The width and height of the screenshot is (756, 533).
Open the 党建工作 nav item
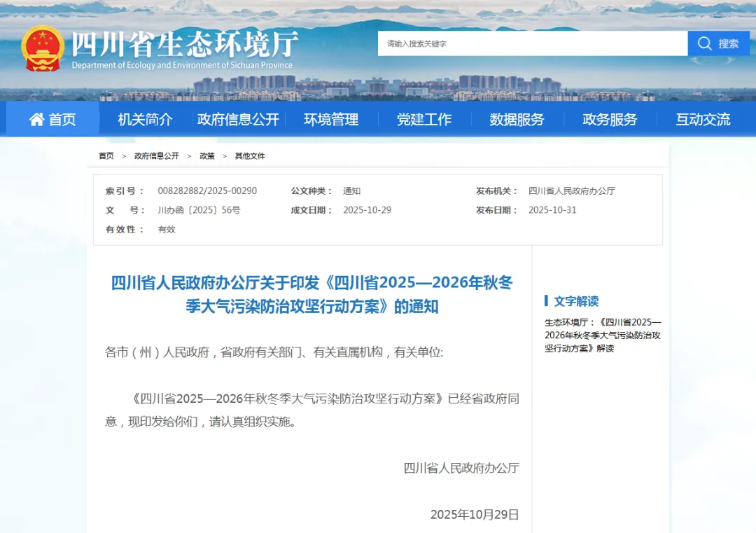click(x=424, y=120)
